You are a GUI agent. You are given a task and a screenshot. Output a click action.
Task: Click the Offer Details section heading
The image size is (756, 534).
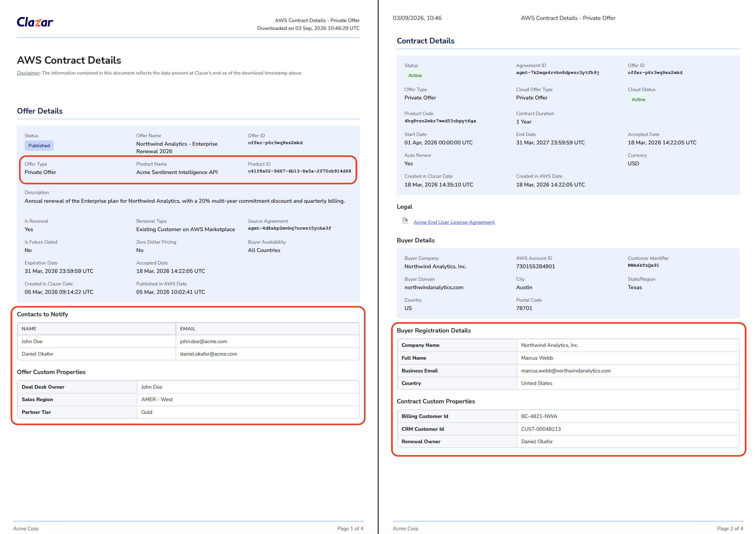coord(40,111)
